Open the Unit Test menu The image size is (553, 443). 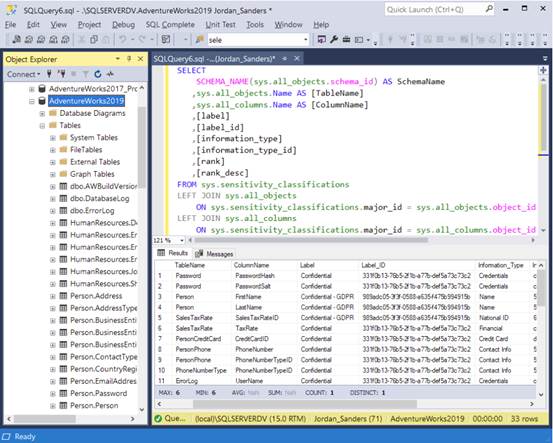220,24
